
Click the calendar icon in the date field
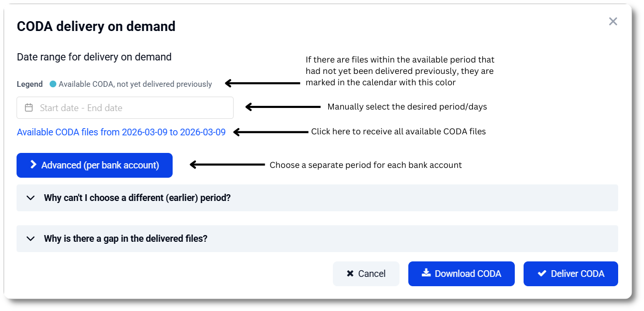click(29, 107)
